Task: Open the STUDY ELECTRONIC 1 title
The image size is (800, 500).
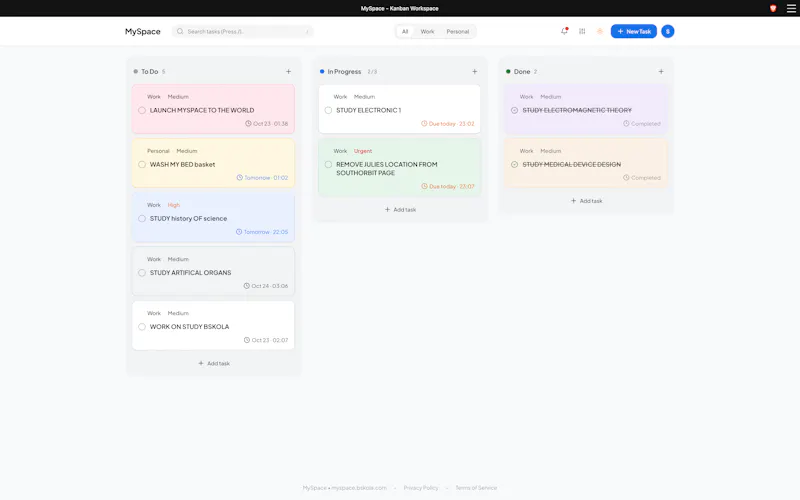Action: 368,110
